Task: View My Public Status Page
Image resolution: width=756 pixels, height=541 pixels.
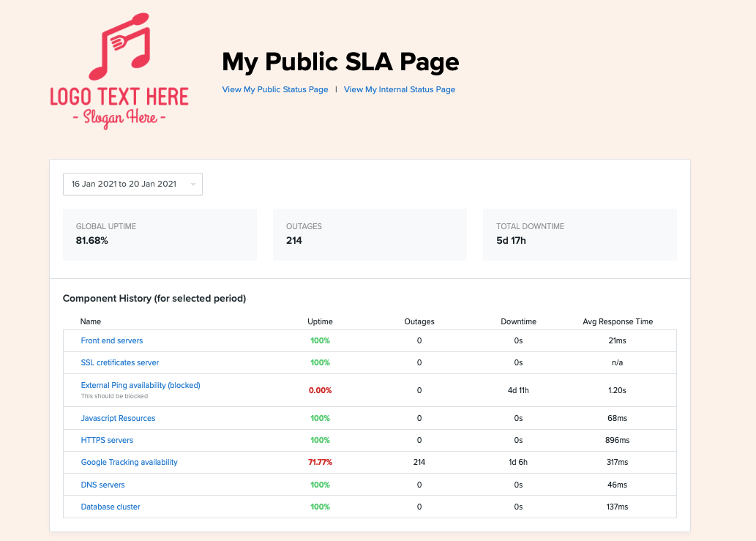Action: (x=274, y=89)
